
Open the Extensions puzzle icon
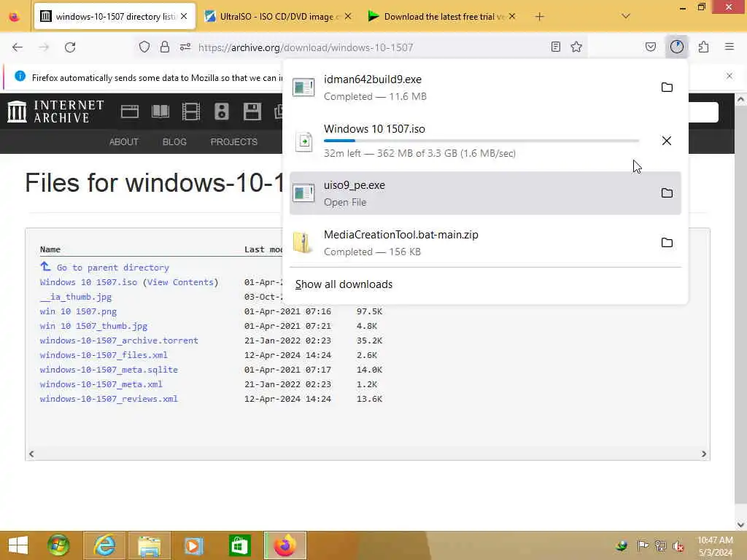click(x=703, y=47)
